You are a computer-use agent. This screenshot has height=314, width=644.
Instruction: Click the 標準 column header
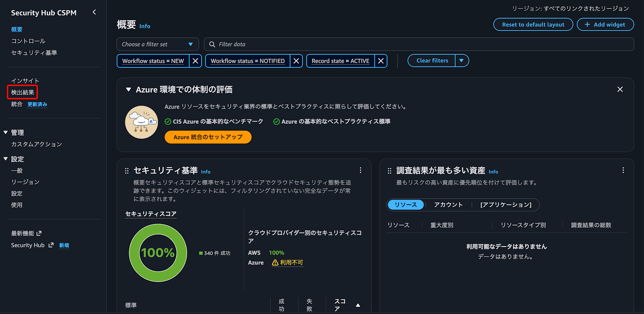[131, 305]
